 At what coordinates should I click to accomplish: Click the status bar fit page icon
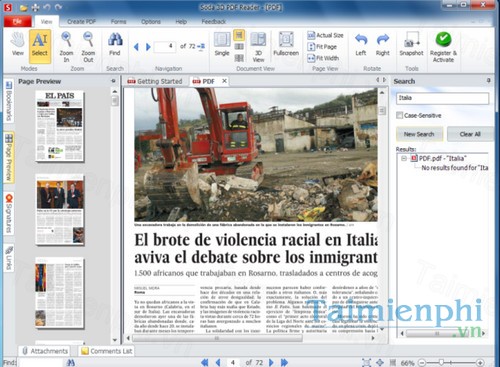366,362
